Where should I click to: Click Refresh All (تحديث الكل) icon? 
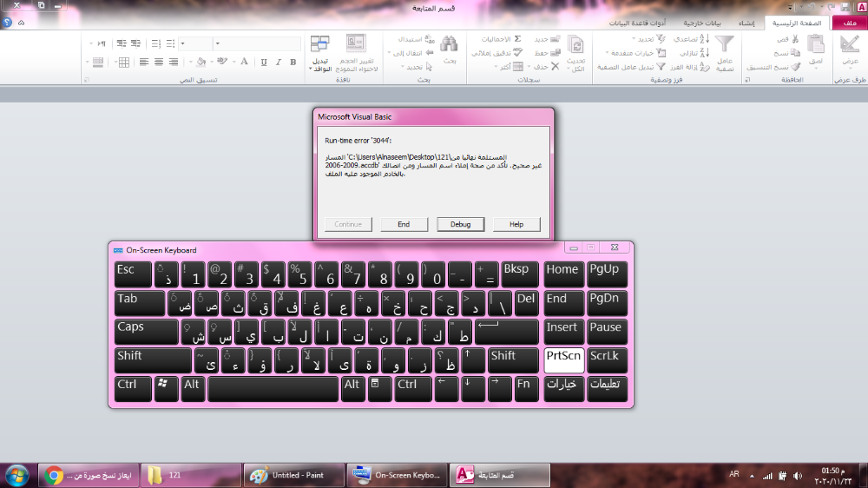(x=575, y=44)
